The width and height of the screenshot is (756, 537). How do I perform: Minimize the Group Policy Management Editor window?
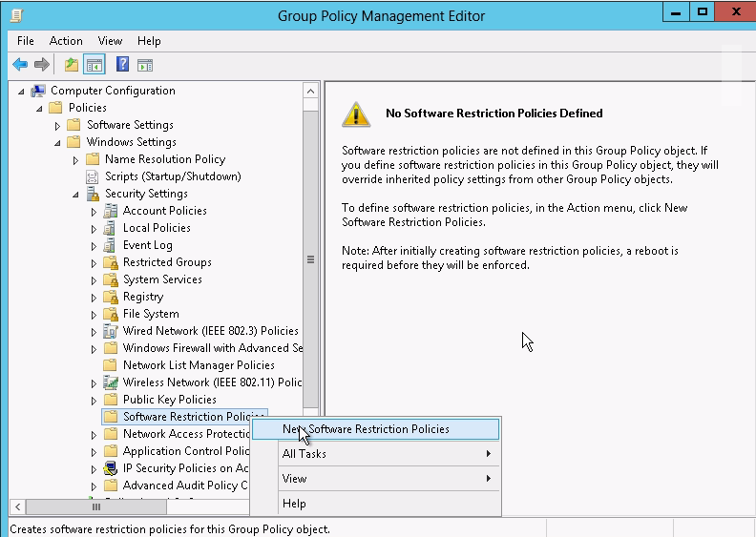[676, 12]
